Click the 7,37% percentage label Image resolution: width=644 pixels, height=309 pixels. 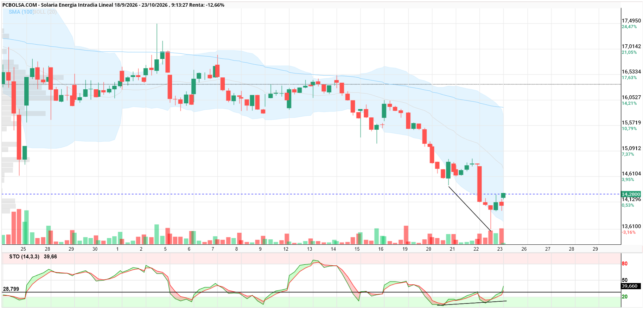tap(628, 154)
